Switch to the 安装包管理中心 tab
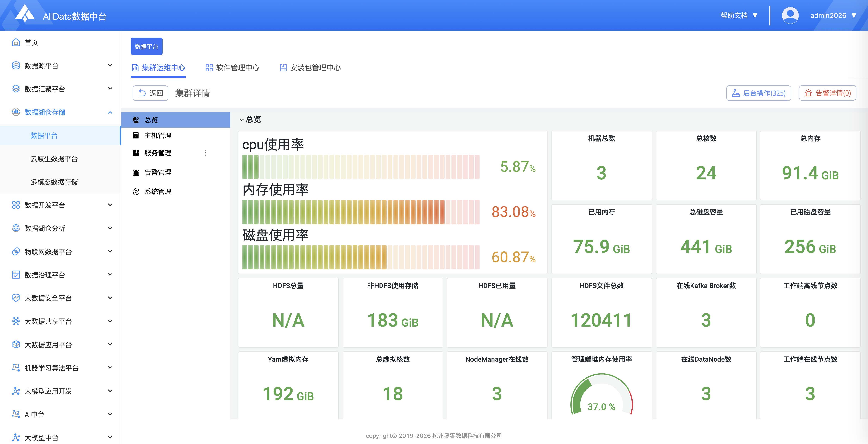868x444 pixels. pos(310,68)
